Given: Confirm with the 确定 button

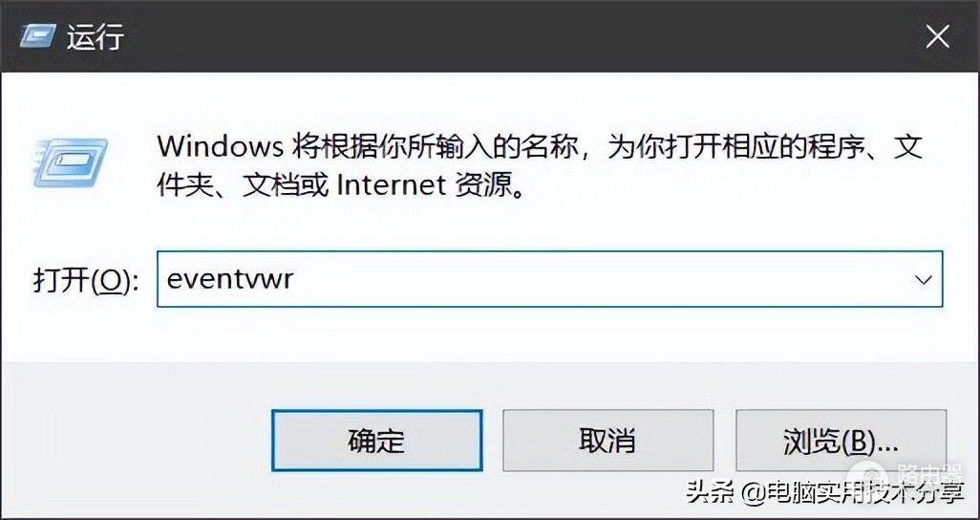Looking at the screenshot, I should (x=377, y=441).
